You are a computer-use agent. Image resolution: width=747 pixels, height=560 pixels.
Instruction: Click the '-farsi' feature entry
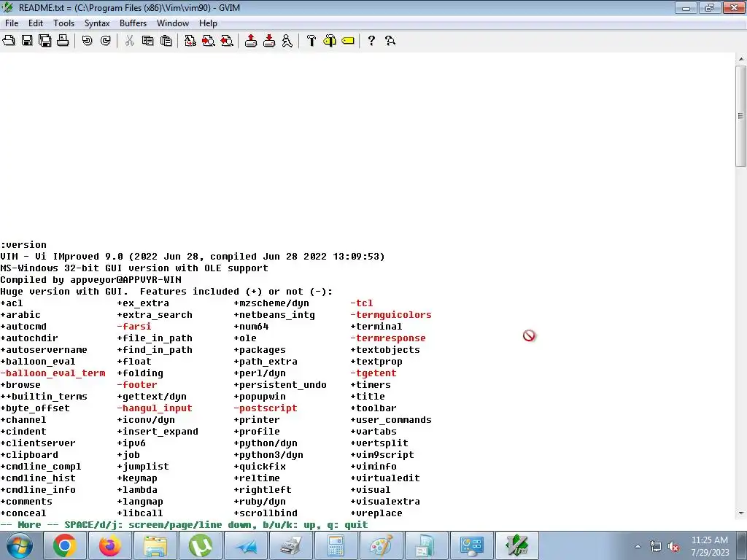(x=134, y=327)
